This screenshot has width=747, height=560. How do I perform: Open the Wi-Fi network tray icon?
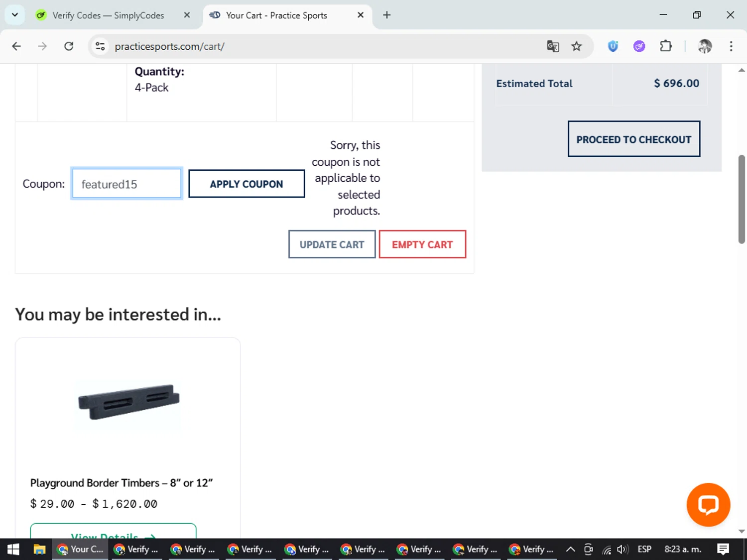click(606, 550)
